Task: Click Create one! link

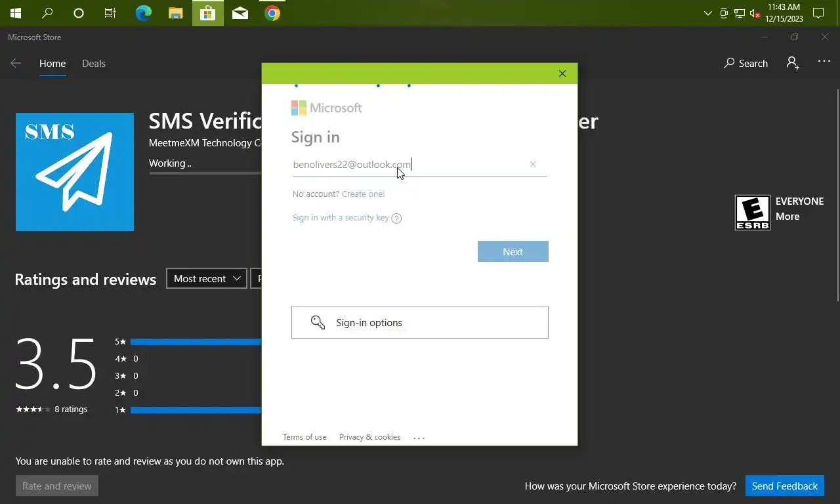Action: pyautogui.click(x=364, y=194)
